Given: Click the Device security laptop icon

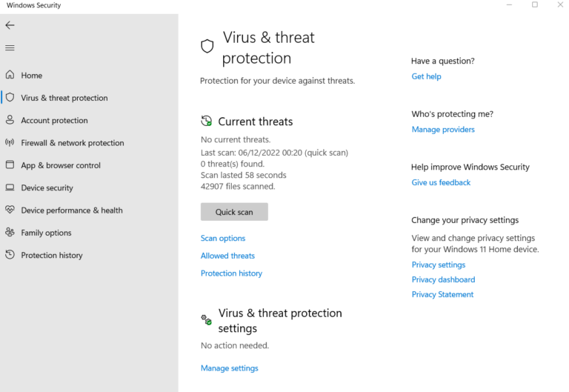Looking at the screenshot, I should click(10, 187).
